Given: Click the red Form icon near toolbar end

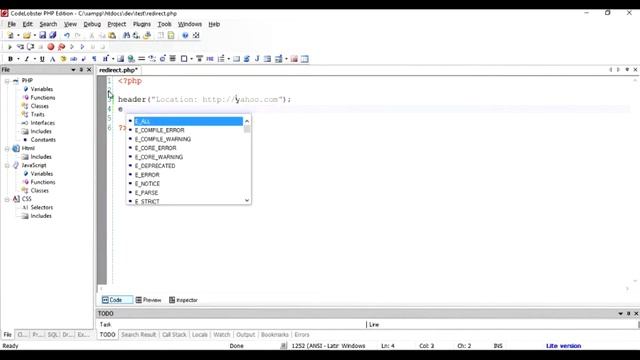Looking at the screenshot, I should point(294,59).
